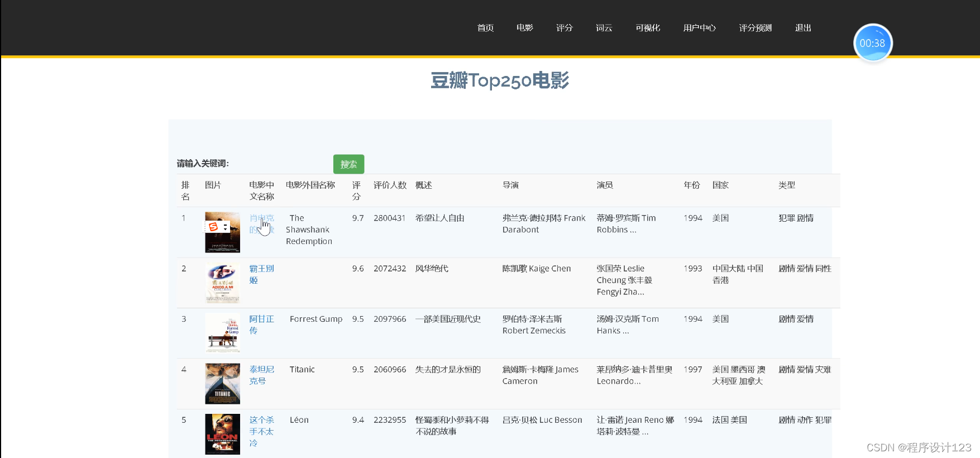The image size is (980, 458).
Task: Open the 霸王别姬 movie link
Action: 261,274
